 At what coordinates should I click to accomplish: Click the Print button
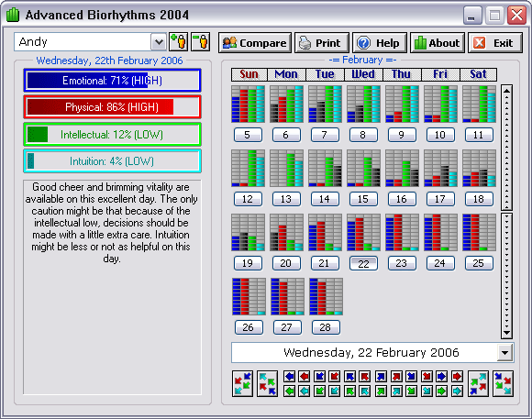[x=322, y=43]
